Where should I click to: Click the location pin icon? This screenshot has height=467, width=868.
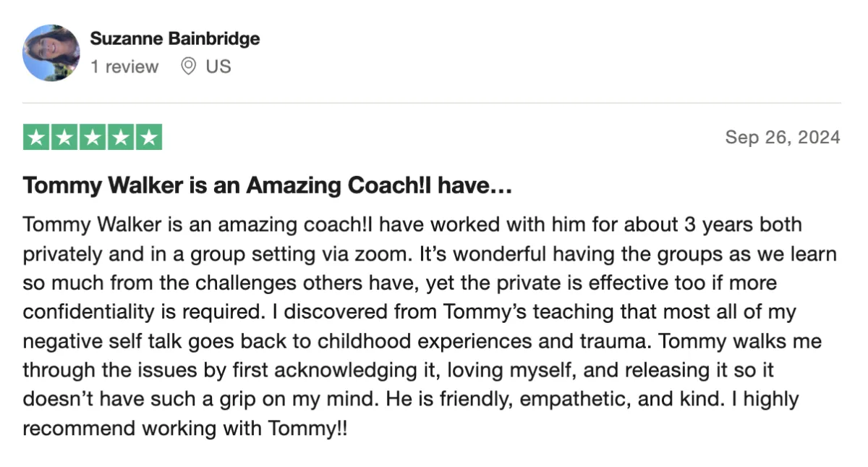(x=188, y=67)
